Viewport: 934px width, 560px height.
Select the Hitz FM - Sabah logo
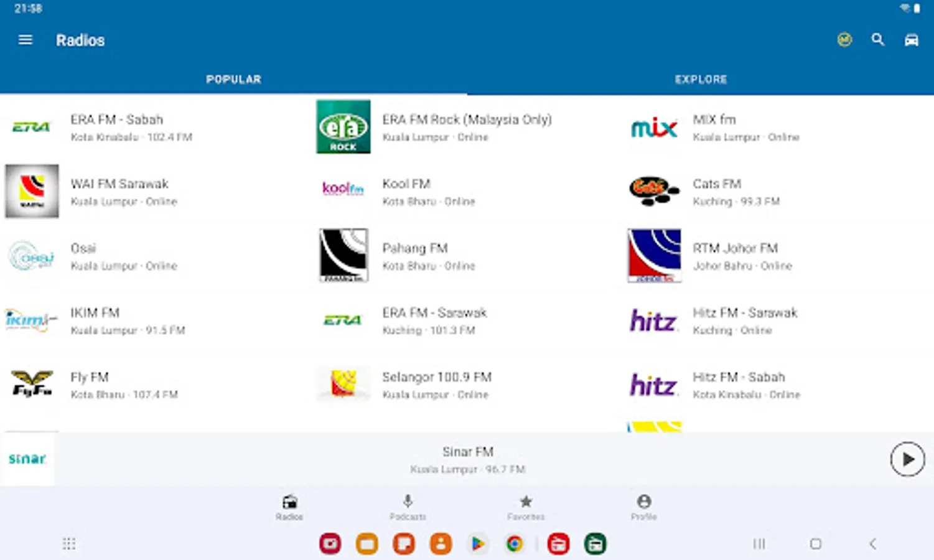click(653, 385)
